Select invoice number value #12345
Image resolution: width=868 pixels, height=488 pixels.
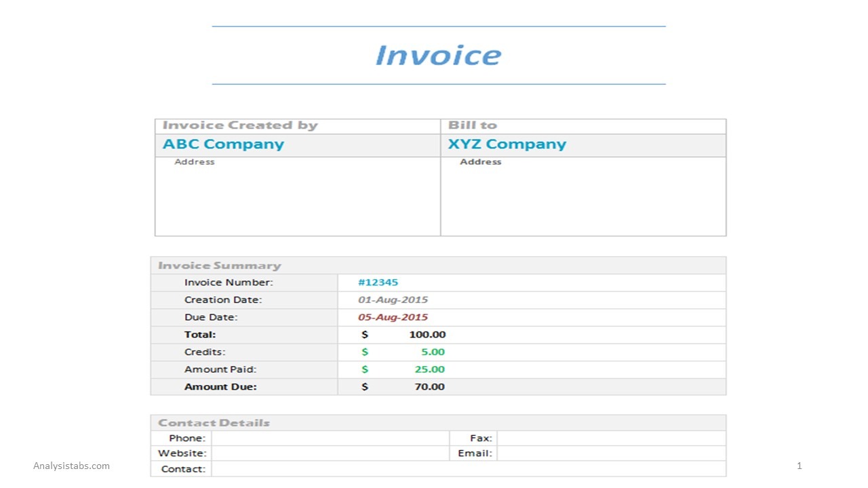[378, 283]
